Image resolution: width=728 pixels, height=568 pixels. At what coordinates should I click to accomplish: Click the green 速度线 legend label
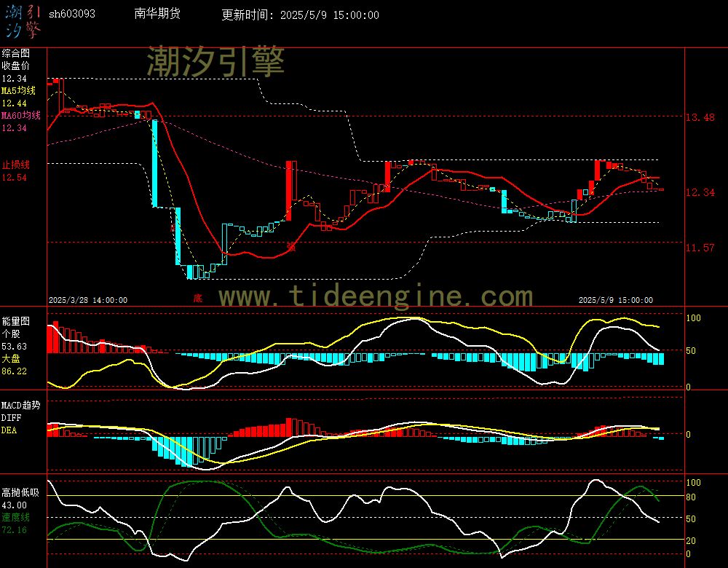coord(16,517)
